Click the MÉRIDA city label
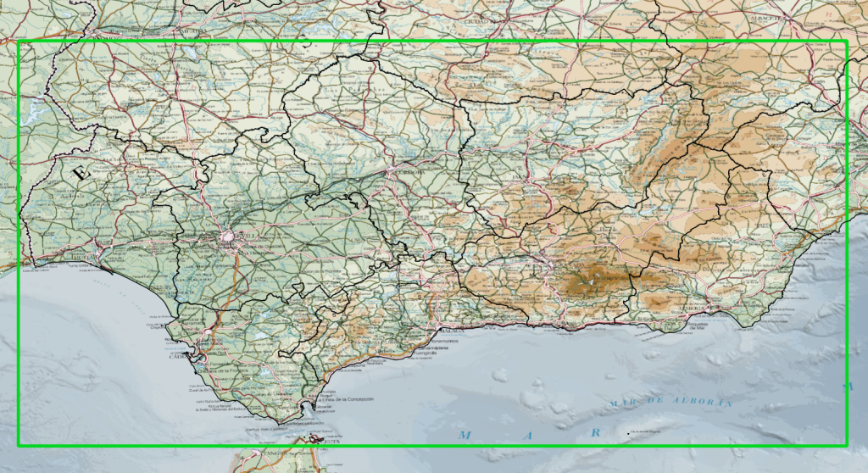This screenshot has height=473, width=868. coord(192,31)
